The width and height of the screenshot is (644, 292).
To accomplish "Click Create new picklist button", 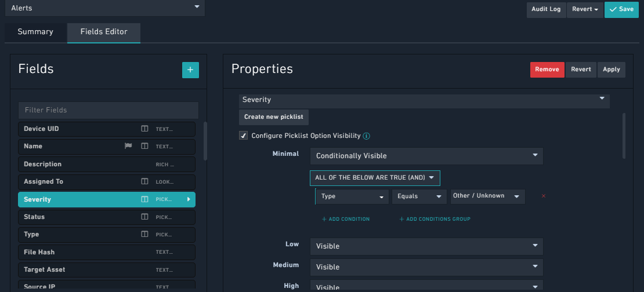I will (274, 117).
